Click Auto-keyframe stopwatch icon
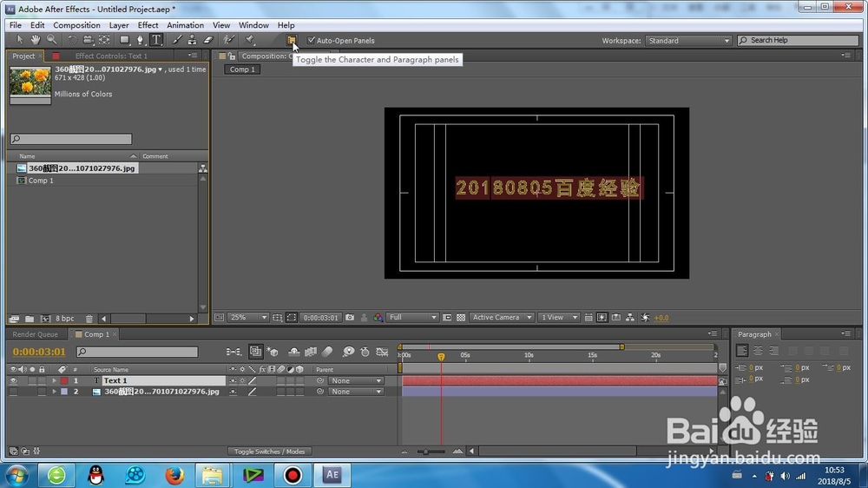The width and height of the screenshot is (868, 488). coord(365,352)
